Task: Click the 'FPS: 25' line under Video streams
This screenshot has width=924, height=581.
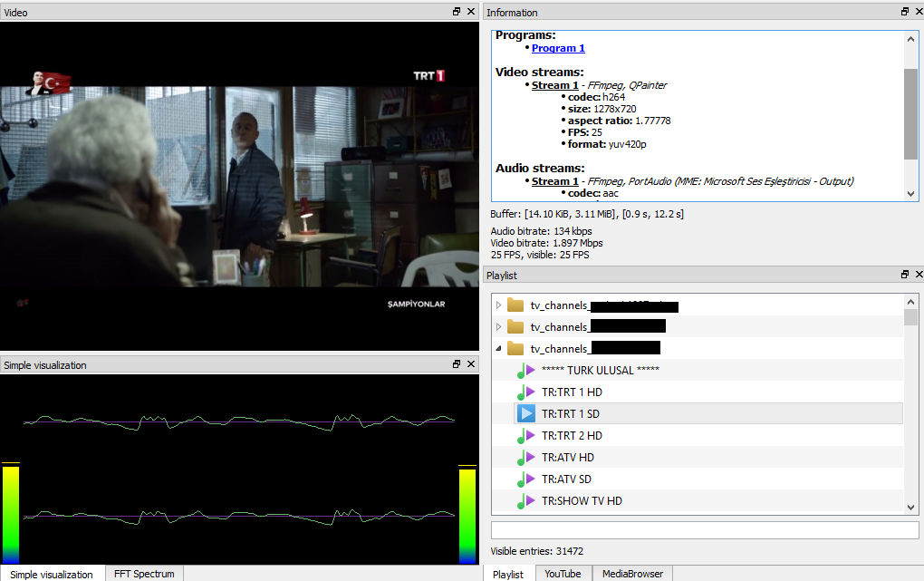Action: [x=584, y=132]
